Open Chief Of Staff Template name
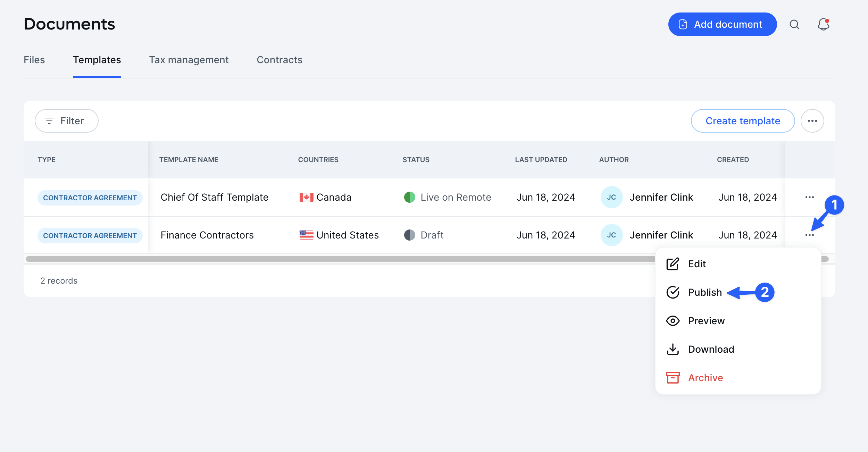 point(215,197)
